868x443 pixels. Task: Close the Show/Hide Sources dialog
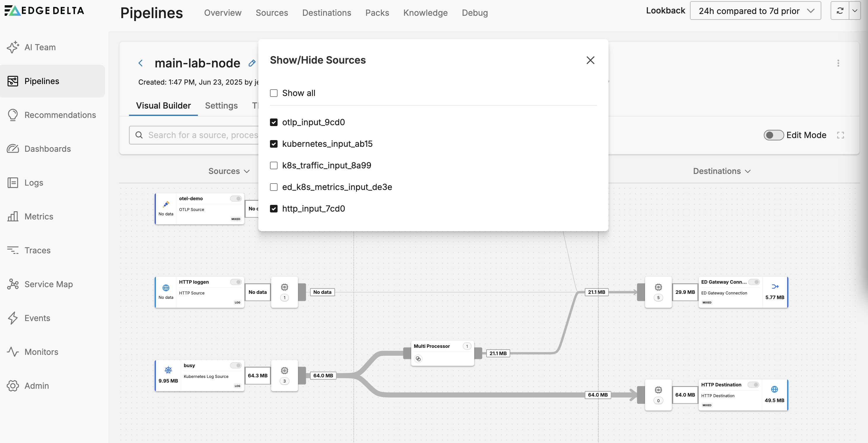coord(590,60)
